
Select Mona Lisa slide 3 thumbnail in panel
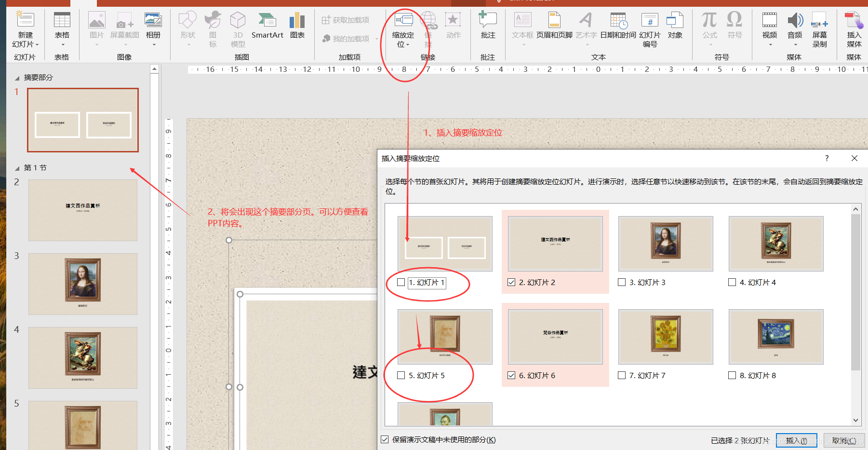point(83,284)
